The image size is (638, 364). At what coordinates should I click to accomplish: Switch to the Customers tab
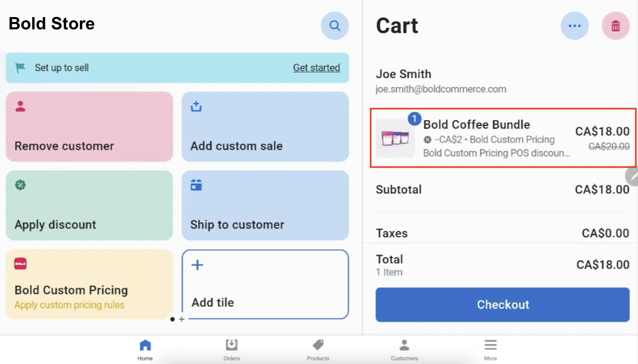pos(404,350)
